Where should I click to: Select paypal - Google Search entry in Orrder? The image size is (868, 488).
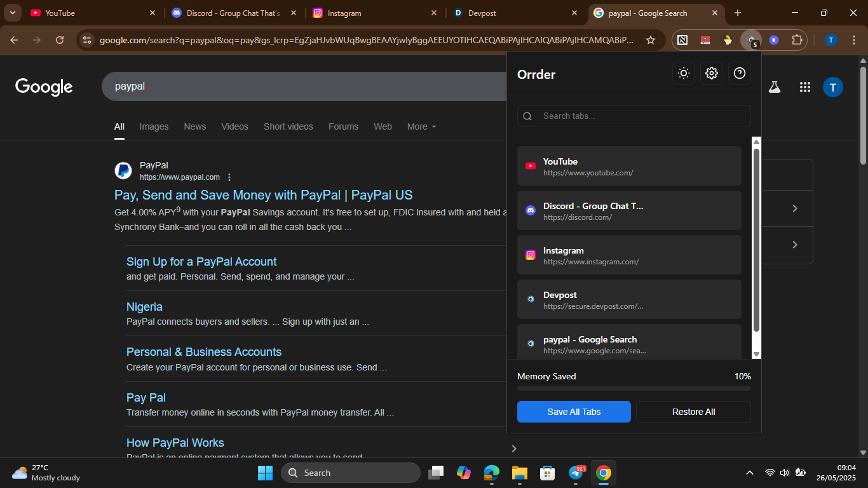pos(629,342)
